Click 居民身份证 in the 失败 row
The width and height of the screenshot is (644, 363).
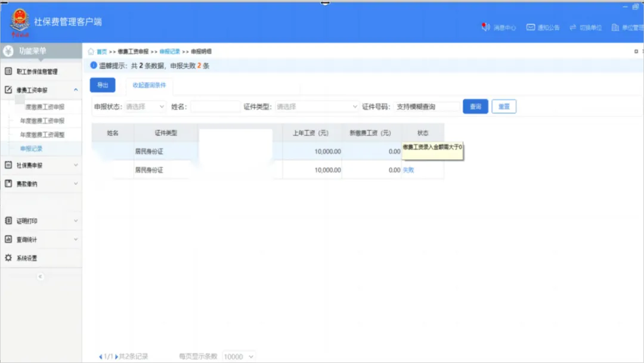(x=149, y=170)
